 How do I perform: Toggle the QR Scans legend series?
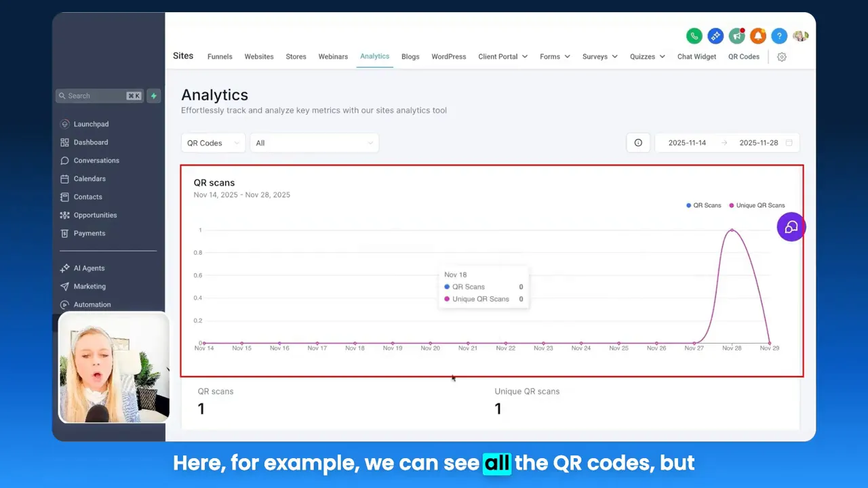click(x=703, y=205)
